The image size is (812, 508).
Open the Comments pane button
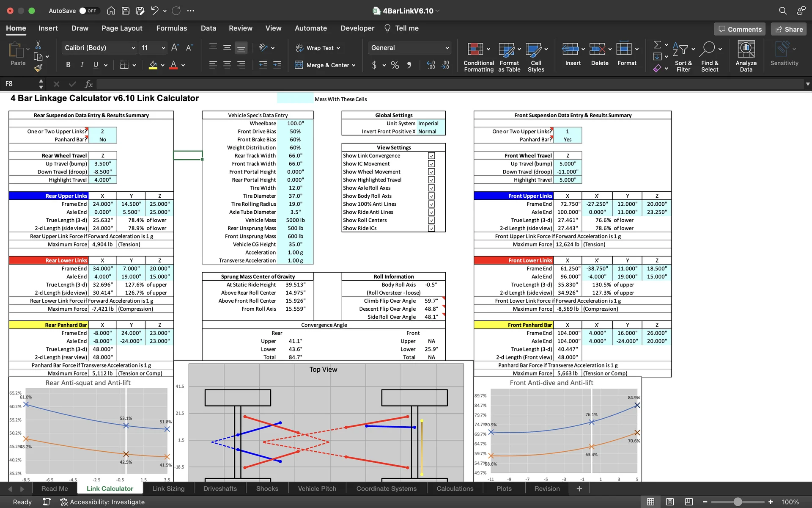(x=740, y=29)
